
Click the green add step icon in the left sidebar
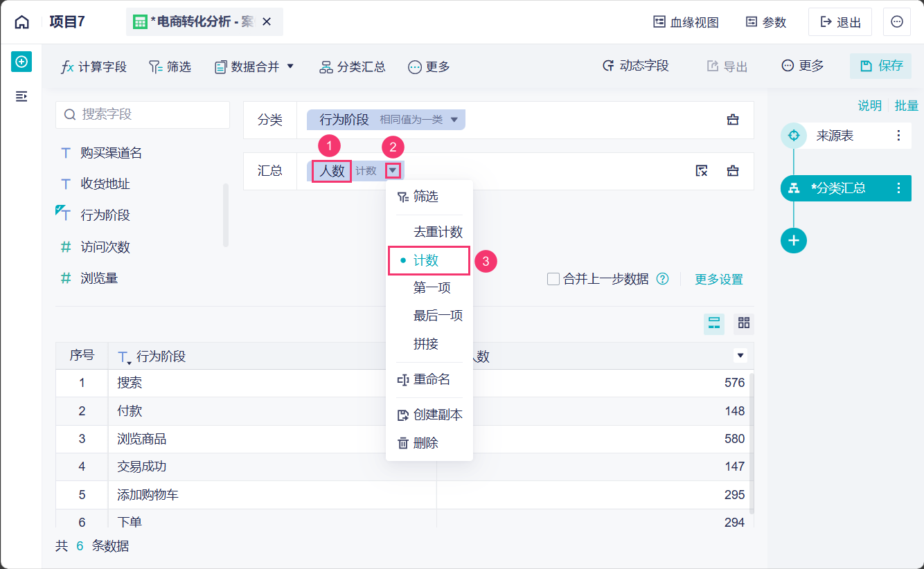(21, 62)
